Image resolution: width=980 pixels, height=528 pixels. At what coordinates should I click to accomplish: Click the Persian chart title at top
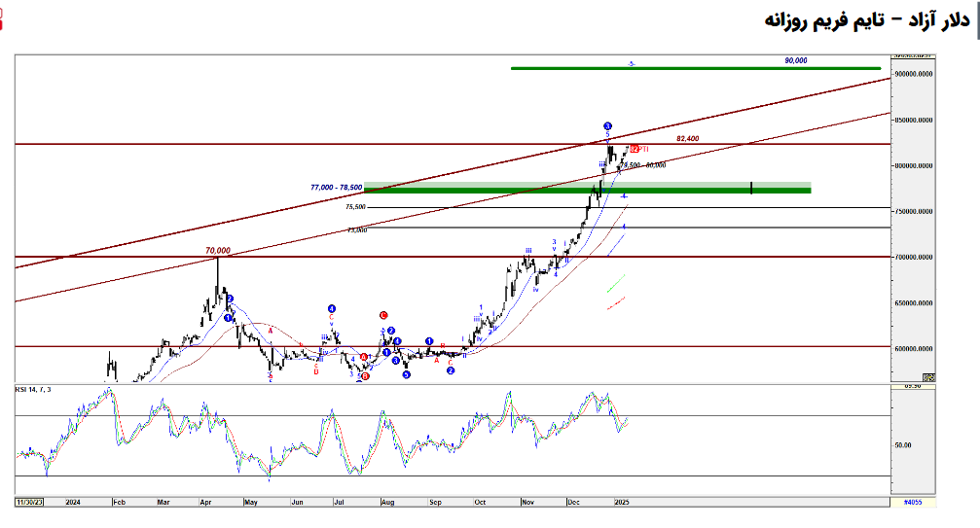pyautogui.click(x=858, y=19)
